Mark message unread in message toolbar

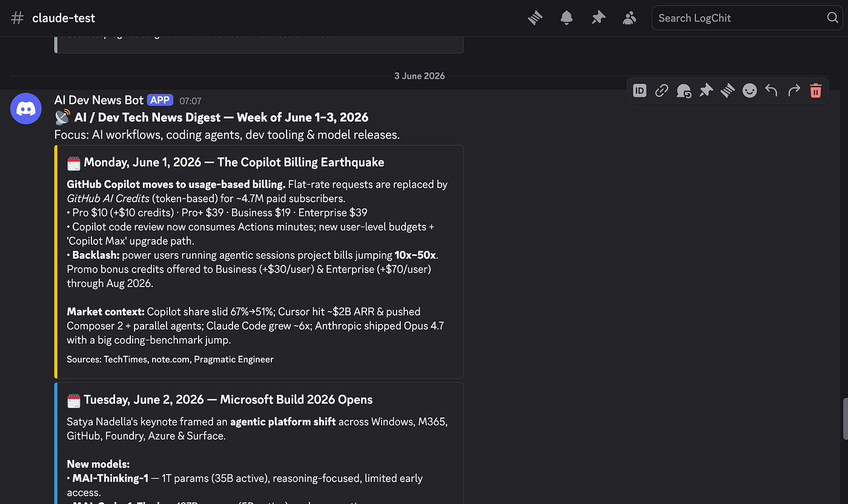[x=684, y=91]
